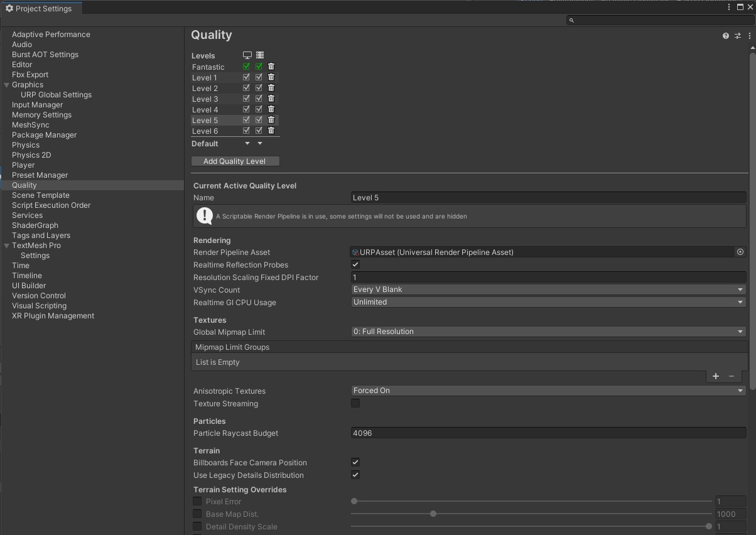Viewport: 756px width, 535px height.
Task: Select the Level 2 quality row
Action: (205, 89)
